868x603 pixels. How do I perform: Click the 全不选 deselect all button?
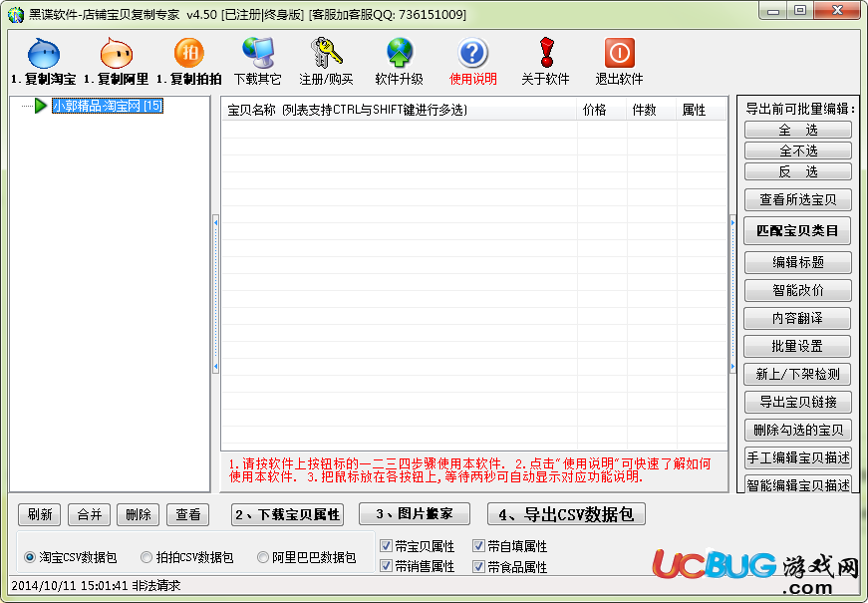[797, 151]
